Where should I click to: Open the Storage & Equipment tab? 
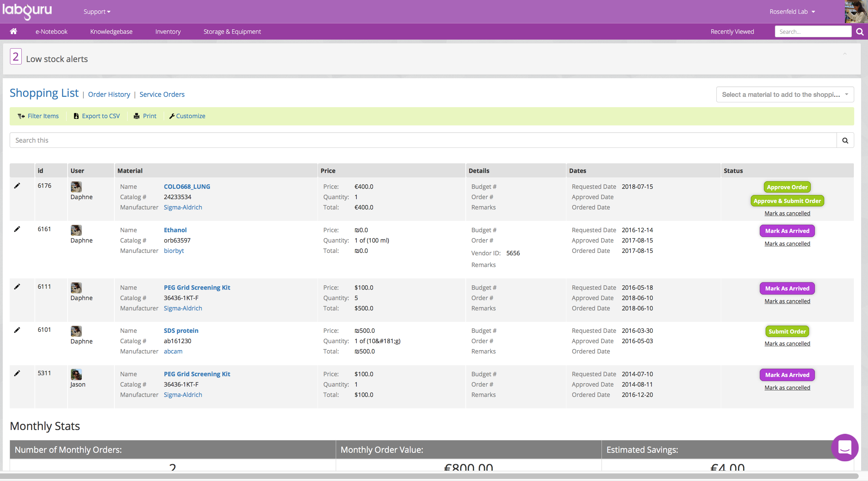click(x=232, y=31)
